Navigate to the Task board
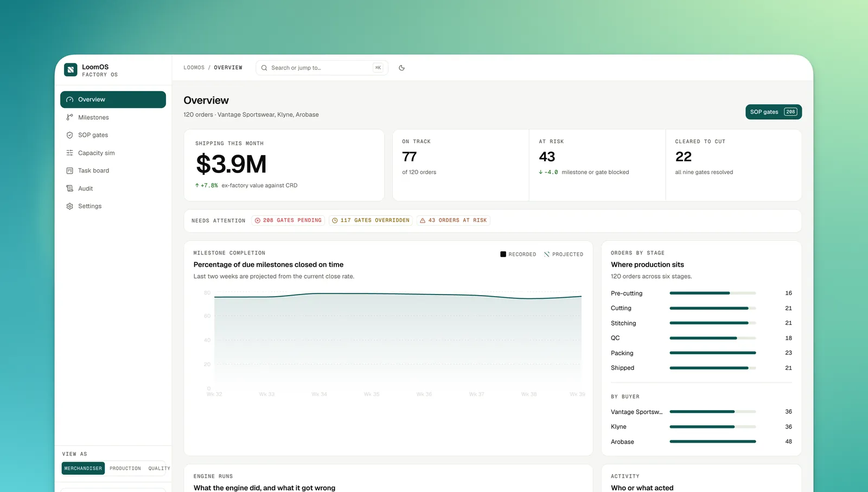This screenshot has height=492, width=868. click(113, 171)
